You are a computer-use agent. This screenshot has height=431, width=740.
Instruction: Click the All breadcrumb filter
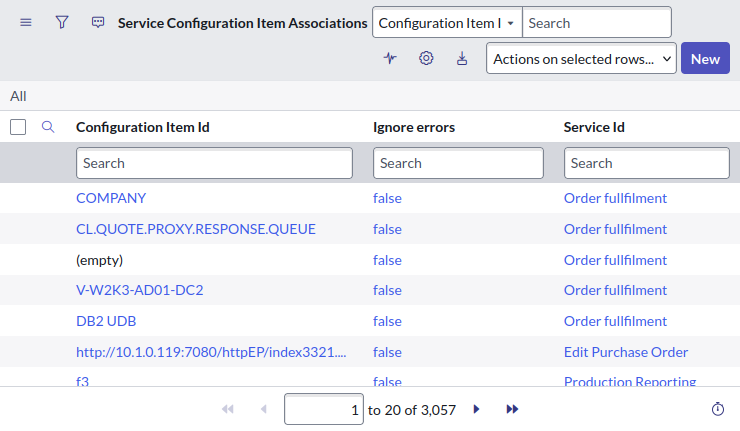pos(18,96)
